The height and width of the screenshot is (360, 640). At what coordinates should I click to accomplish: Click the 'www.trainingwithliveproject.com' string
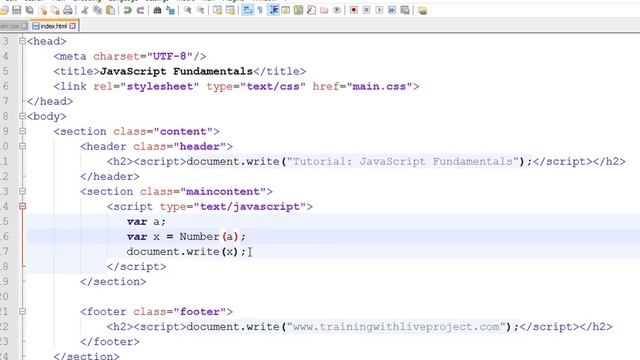(x=396, y=327)
